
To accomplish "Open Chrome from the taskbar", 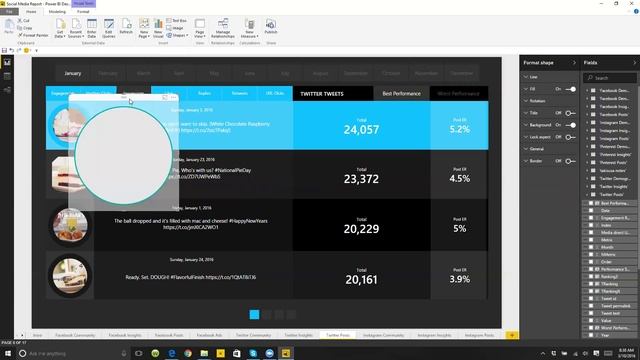I will pyautogui.click(x=188, y=353).
